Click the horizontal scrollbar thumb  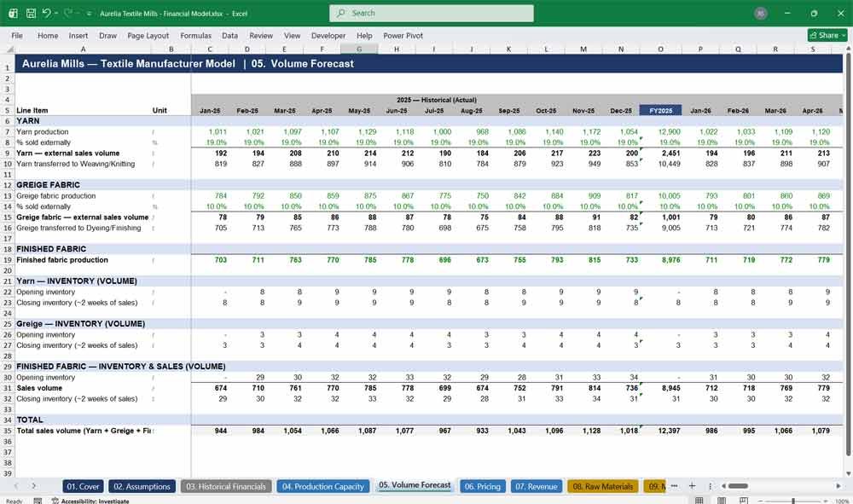738,486
